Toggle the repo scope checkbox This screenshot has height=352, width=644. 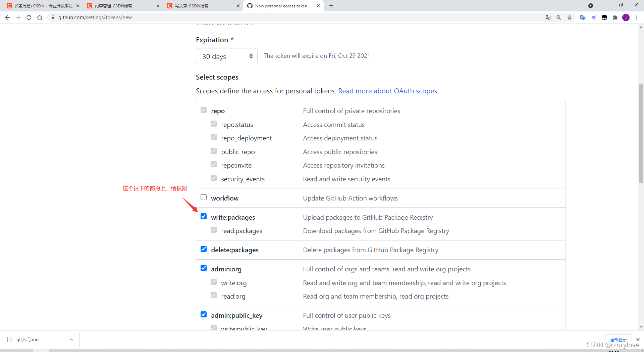pyautogui.click(x=204, y=110)
